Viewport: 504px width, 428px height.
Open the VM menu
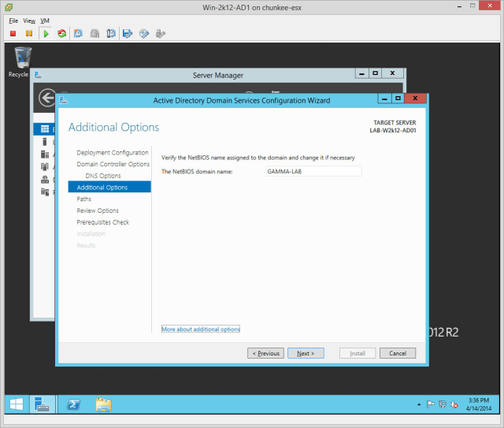(45, 20)
